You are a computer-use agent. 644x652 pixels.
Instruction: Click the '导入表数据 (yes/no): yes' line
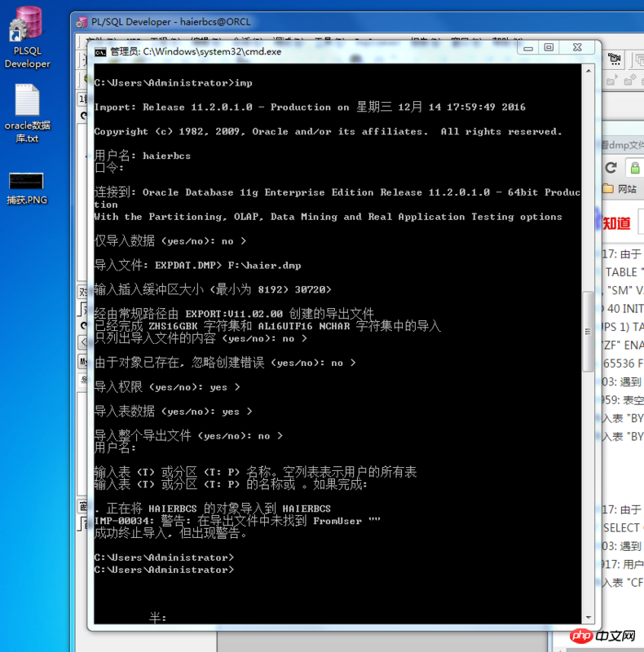tap(173, 412)
